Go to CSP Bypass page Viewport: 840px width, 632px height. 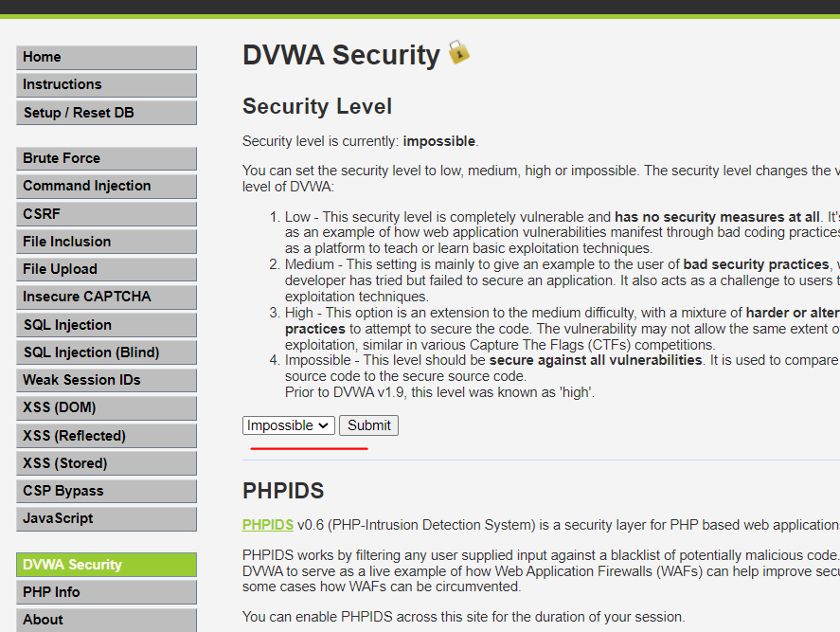click(x=106, y=491)
